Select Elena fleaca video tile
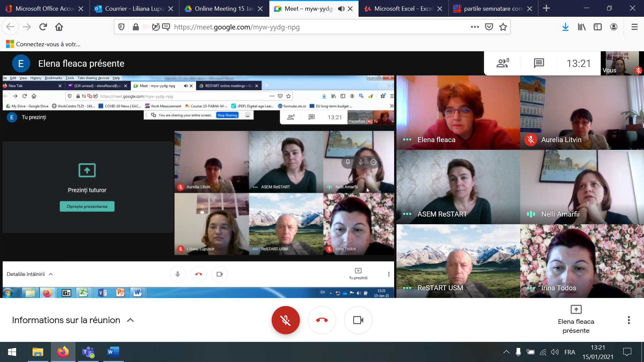644x362 pixels. tap(458, 112)
